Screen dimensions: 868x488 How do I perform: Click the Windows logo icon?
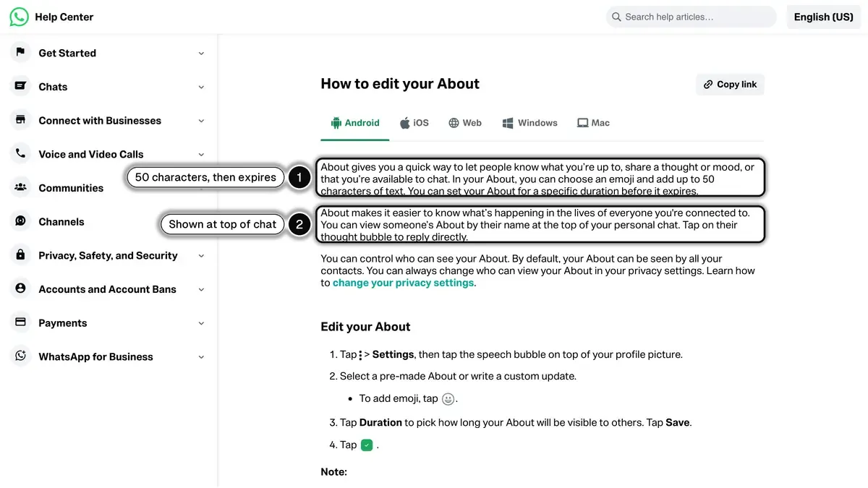508,123
